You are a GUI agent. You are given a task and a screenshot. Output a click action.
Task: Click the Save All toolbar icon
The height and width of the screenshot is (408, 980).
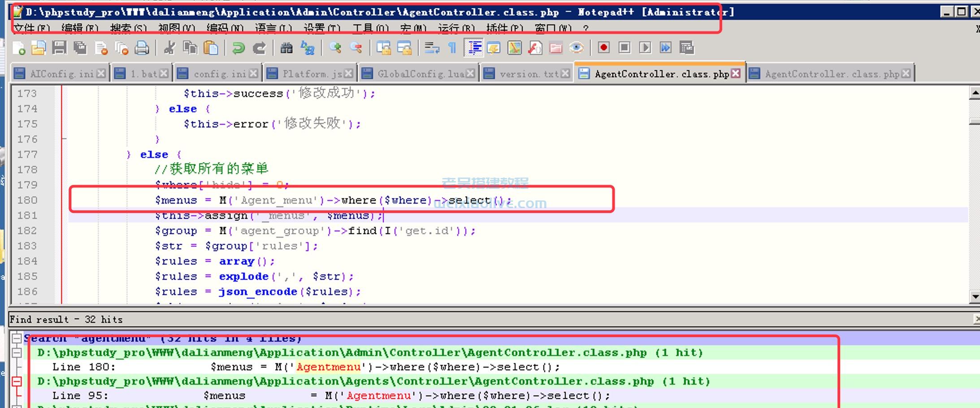80,48
